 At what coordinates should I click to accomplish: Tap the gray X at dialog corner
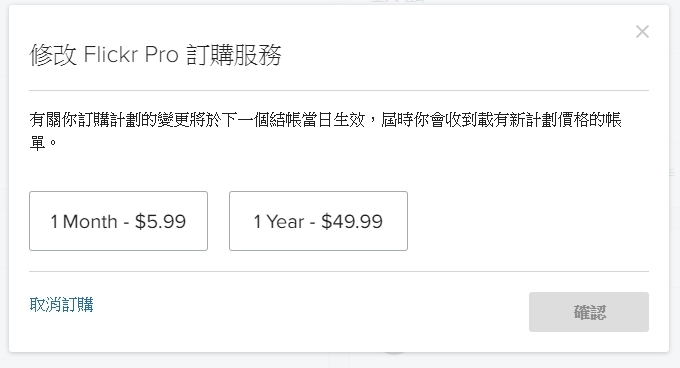(642, 32)
